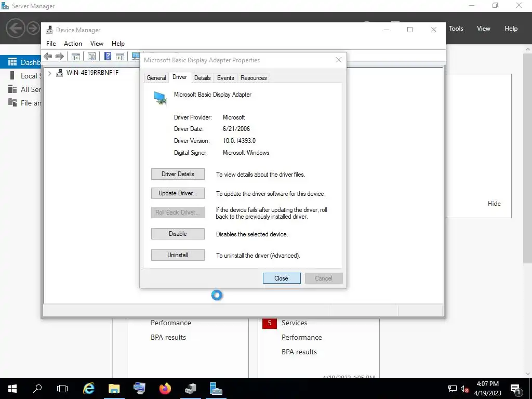532x399 pixels.
Task: Click the scan for hardware changes monitor icon
Action: (136, 56)
